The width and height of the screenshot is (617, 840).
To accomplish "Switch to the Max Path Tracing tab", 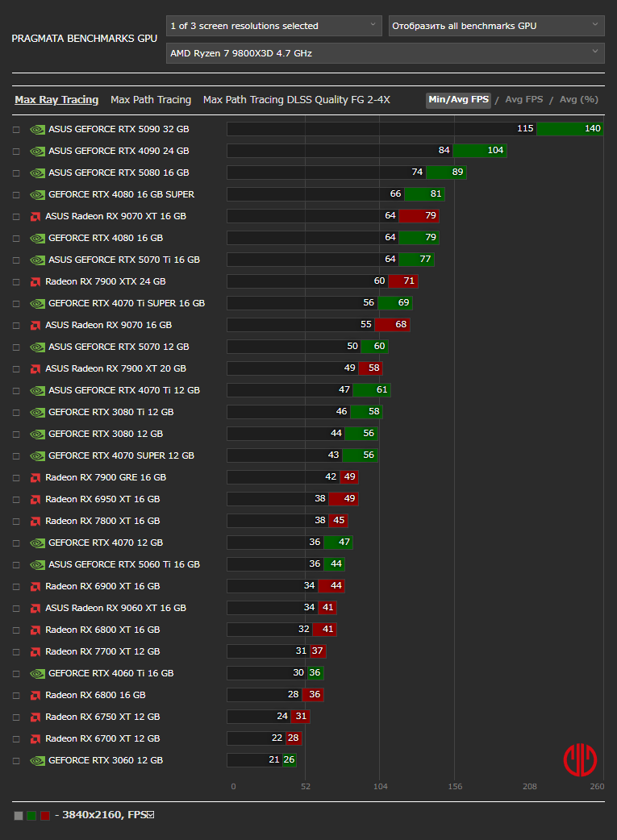I will 151,100.
